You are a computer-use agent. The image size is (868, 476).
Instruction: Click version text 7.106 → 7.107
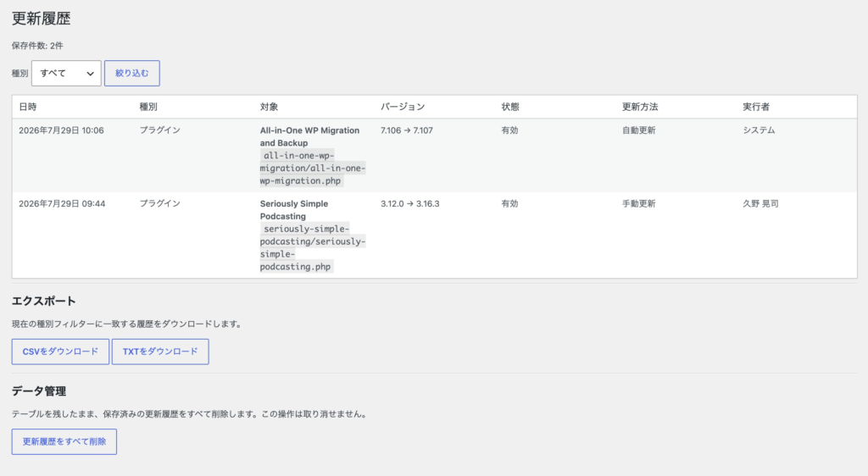407,130
